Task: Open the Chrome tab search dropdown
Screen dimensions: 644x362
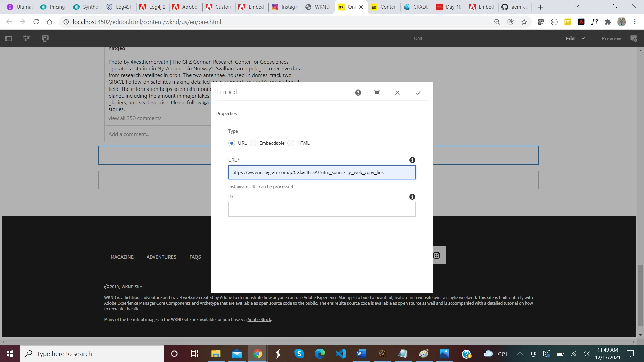Action: (577, 6)
